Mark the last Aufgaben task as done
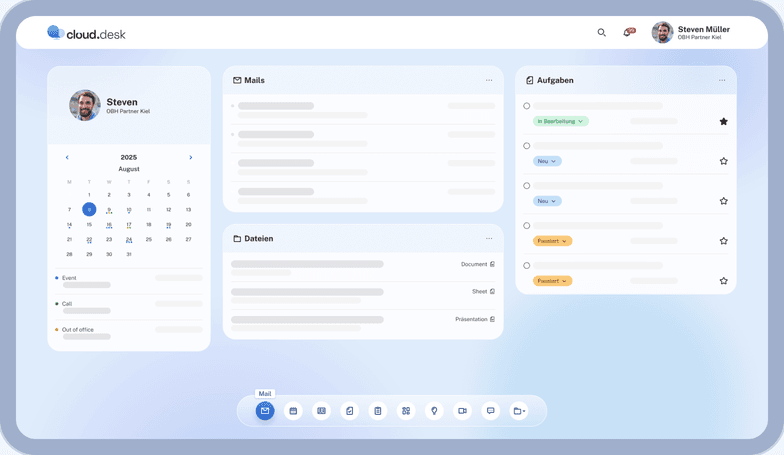The width and height of the screenshot is (784, 455). (x=526, y=266)
